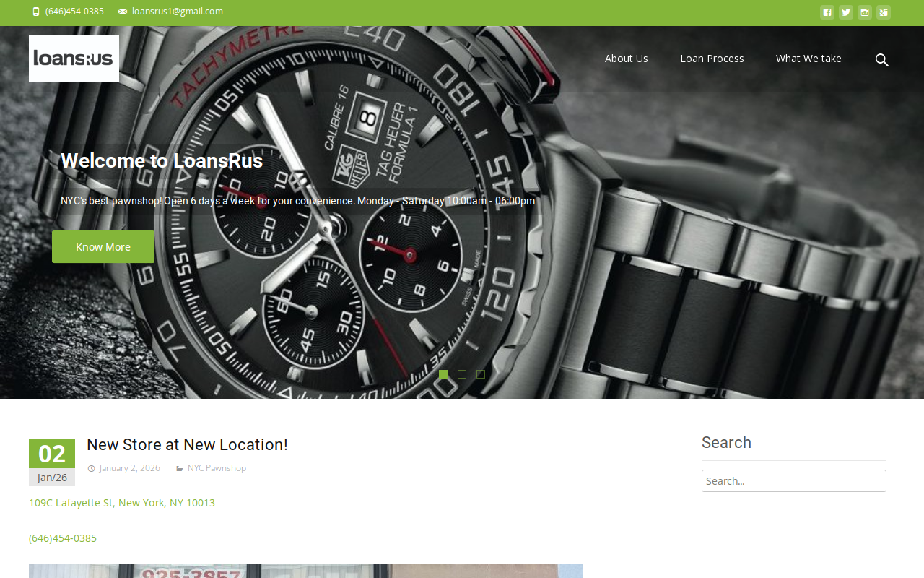Screen dimensions: 924x578
Task: Click the 02 Jan/26 date badge
Action: 52,462
